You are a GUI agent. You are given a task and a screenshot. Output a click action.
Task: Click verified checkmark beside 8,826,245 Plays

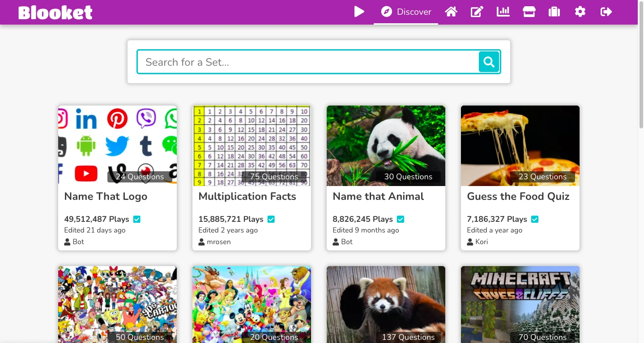401,219
